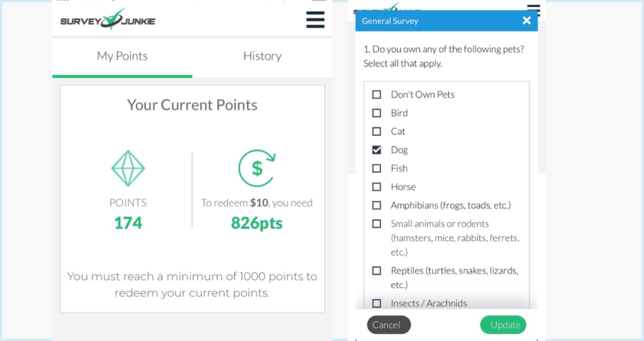Image resolution: width=644 pixels, height=341 pixels.
Task: Click the dollar redeem circle icon
Action: (257, 168)
